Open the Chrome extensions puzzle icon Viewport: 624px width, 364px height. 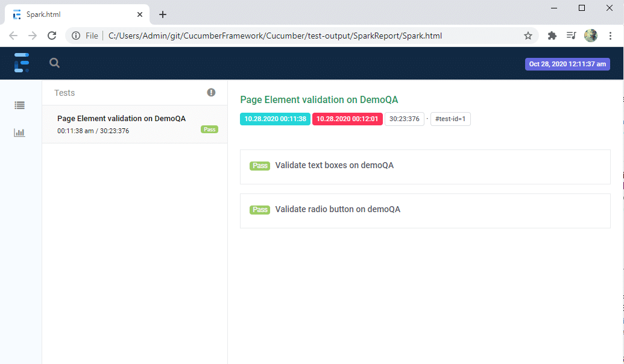coord(552,36)
